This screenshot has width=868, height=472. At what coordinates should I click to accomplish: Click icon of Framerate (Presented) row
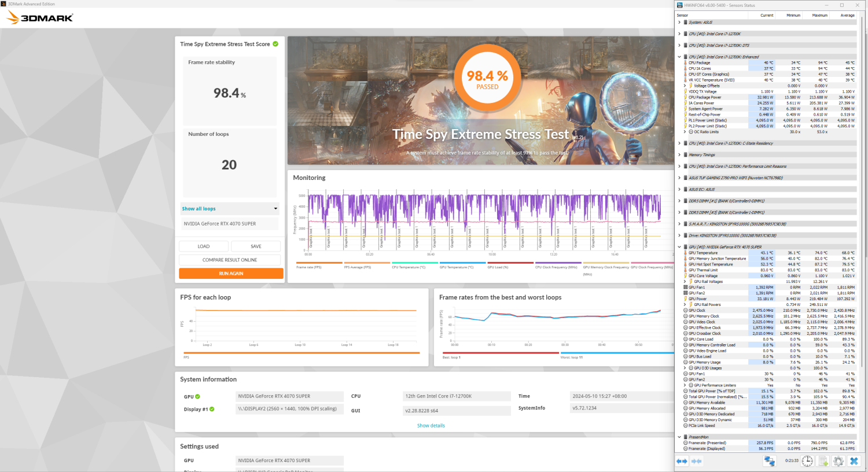pyautogui.click(x=686, y=443)
